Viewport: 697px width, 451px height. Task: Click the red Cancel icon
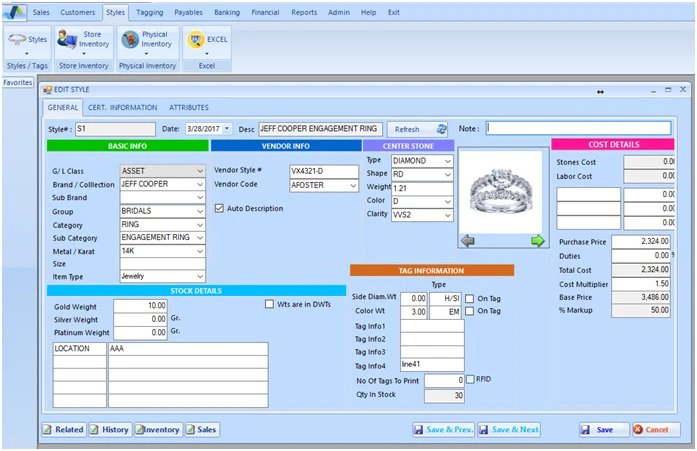click(638, 430)
